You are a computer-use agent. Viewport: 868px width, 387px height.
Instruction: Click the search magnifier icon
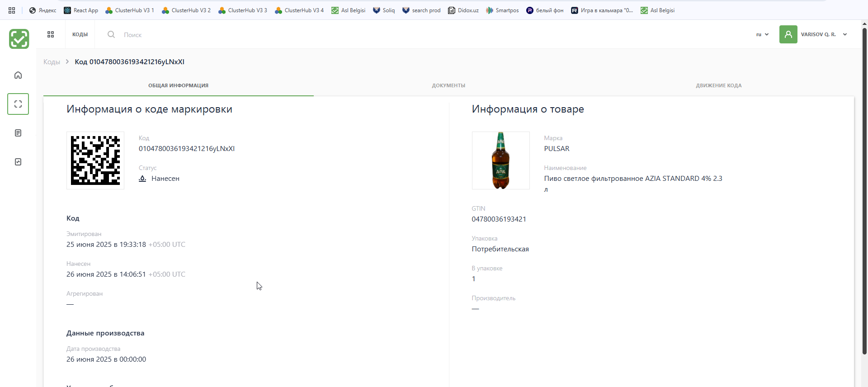[x=111, y=34]
